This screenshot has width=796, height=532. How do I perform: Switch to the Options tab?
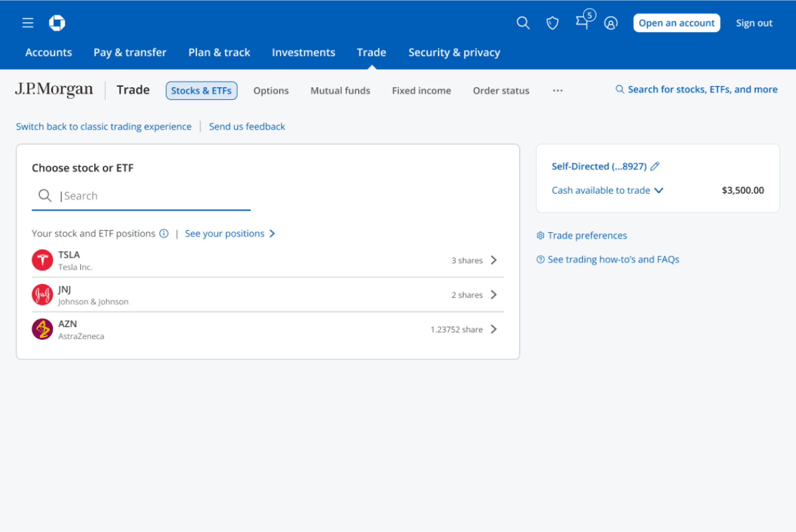(x=271, y=91)
